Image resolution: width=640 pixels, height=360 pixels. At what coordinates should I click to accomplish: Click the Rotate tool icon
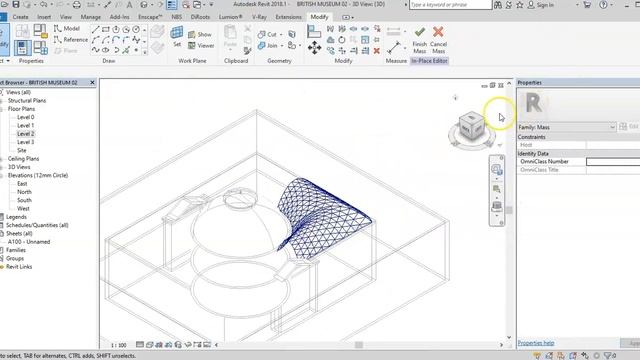[342, 40]
